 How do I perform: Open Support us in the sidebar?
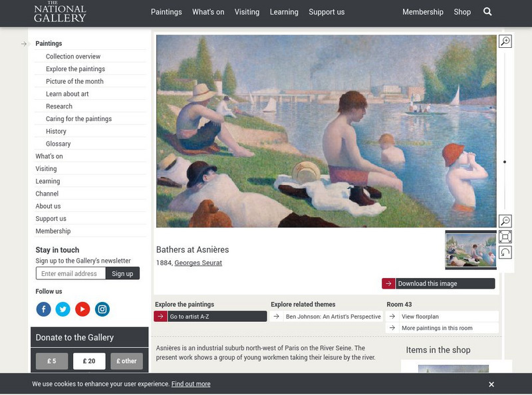(x=51, y=219)
